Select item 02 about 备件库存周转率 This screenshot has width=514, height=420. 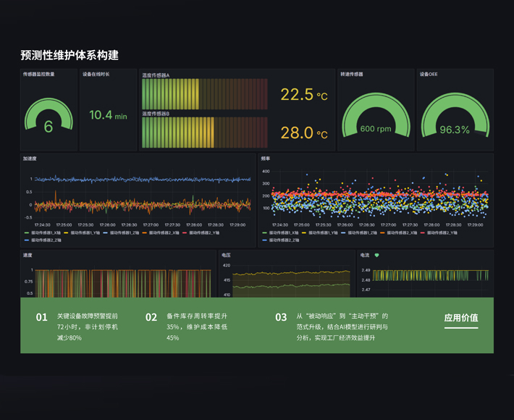(x=188, y=327)
